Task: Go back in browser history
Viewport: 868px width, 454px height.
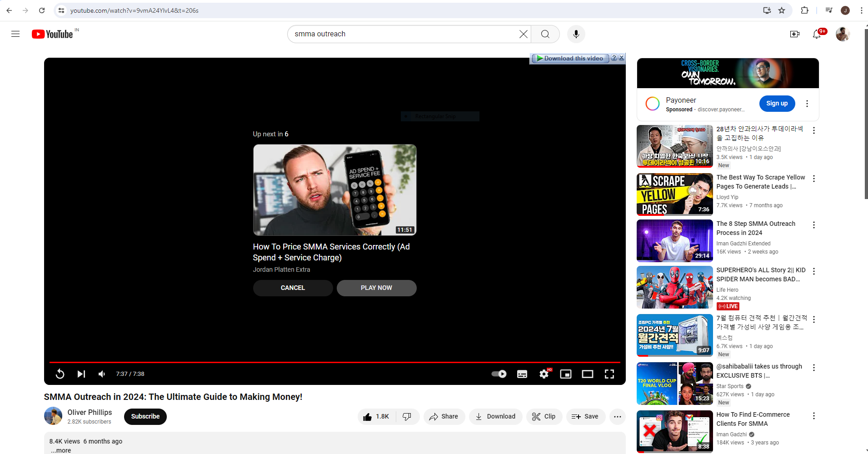Action: 9,10
